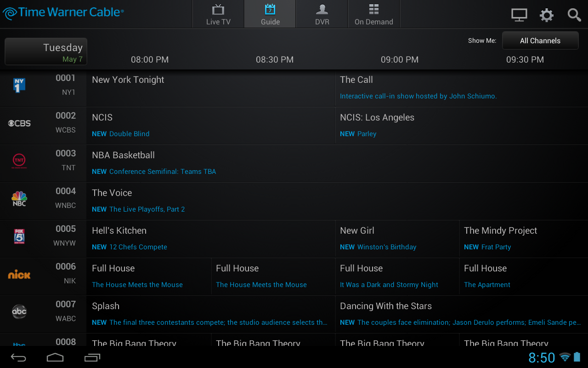588x368 pixels.
Task: Open Full House at 08:00 PM
Action: 149,277
